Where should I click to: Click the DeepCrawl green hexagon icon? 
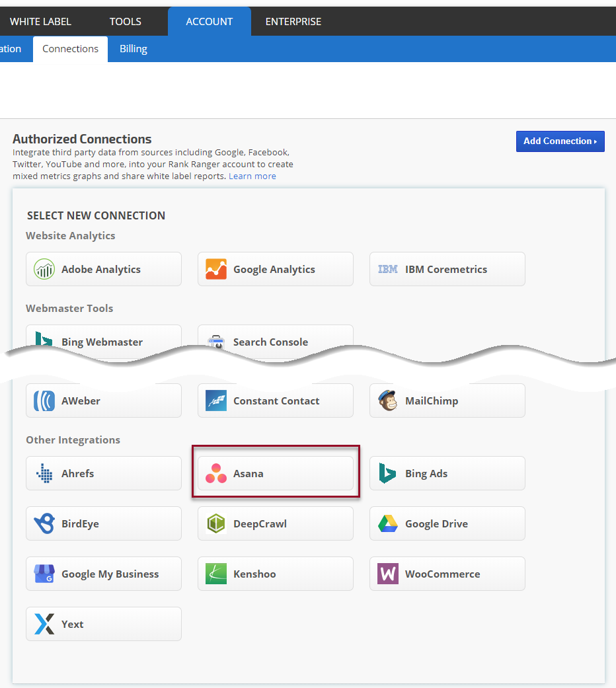point(216,523)
